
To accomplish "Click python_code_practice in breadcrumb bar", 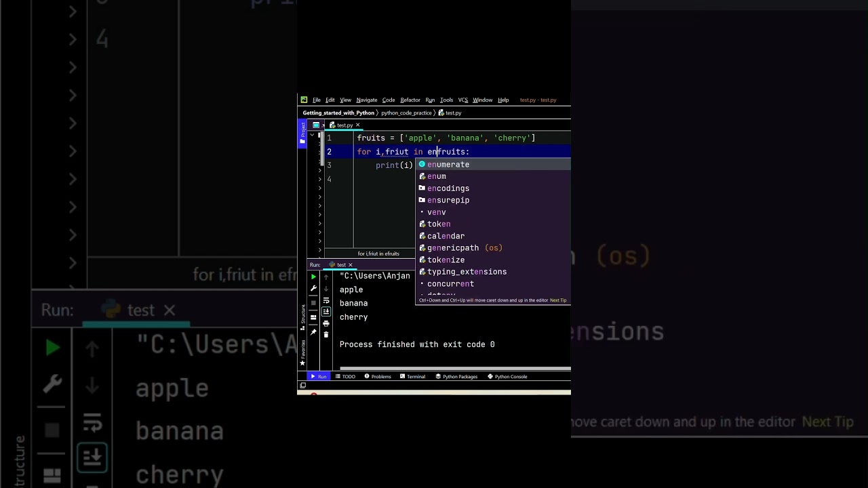I will (406, 113).
